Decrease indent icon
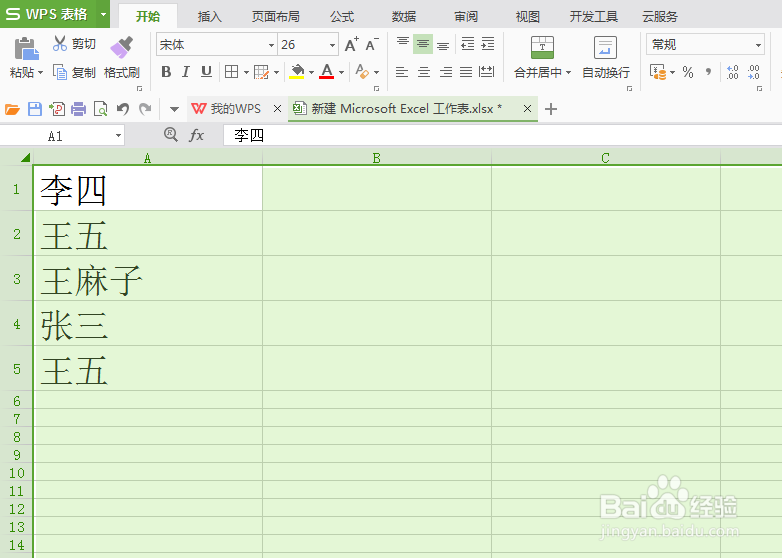 pyautogui.click(x=468, y=44)
